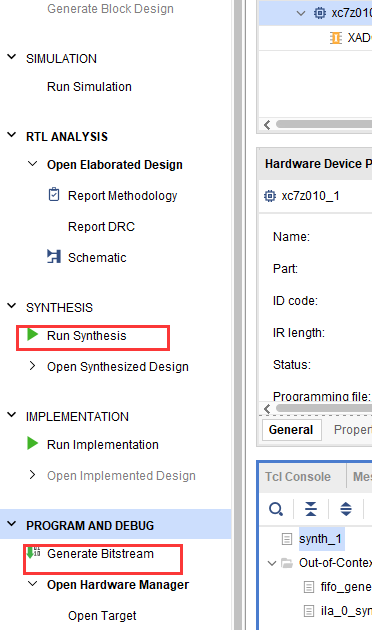Click Report Methodology label
The height and width of the screenshot is (630, 372).
[123, 196]
